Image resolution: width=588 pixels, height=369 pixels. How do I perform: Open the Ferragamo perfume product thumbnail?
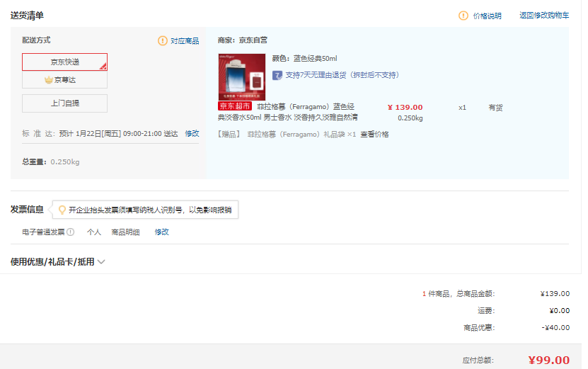[242, 77]
